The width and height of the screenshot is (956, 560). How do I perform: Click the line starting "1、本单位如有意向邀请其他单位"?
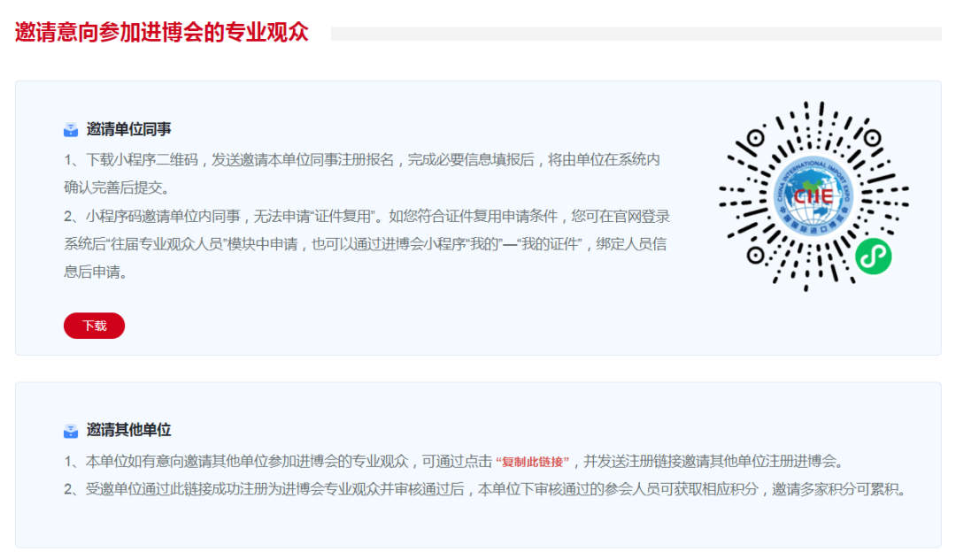click(x=454, y=461)
